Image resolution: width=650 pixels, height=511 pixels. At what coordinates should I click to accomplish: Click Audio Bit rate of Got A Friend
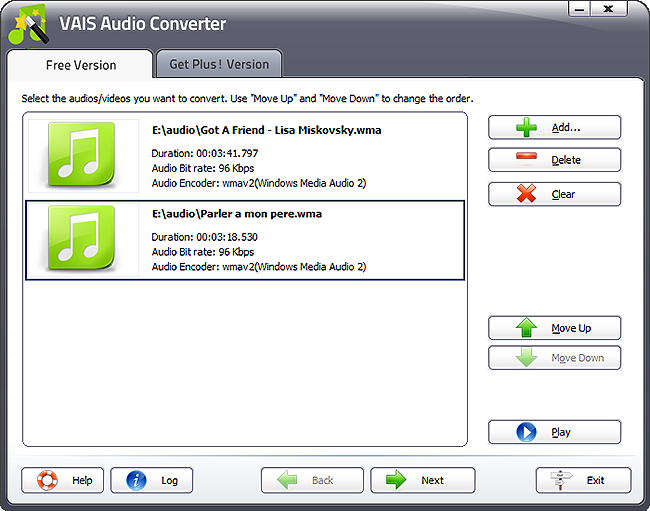click(203, 168)
